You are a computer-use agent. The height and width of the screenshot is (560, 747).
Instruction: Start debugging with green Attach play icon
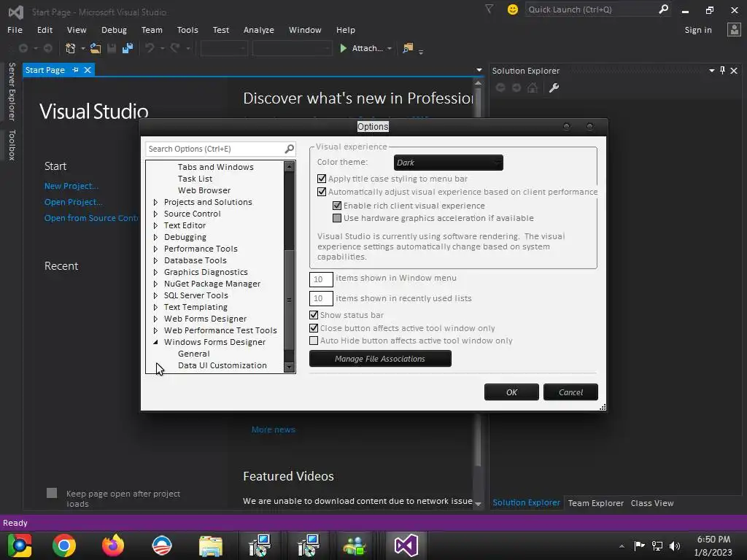(x=343, y=48)
